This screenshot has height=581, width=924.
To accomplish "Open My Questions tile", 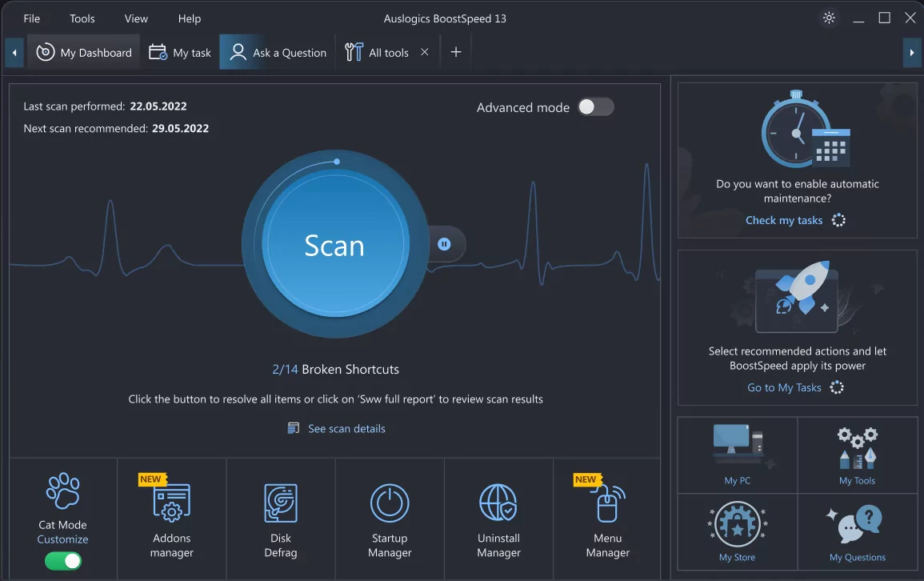I will tap(858, 531).
